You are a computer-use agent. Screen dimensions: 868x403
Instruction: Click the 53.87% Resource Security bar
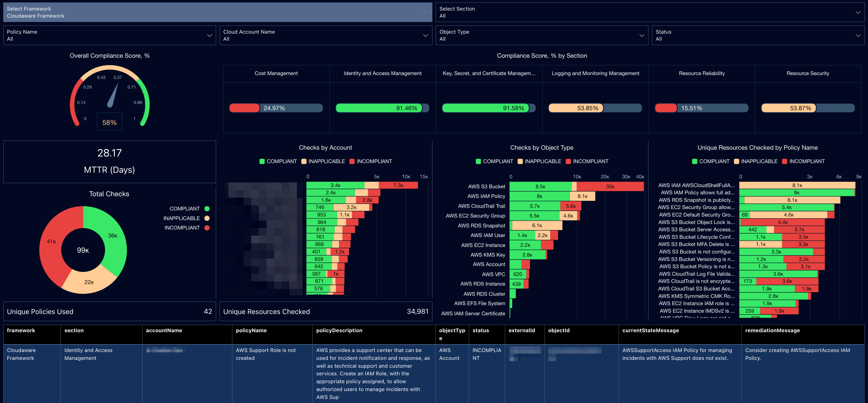pyautogui.click(x=808, y=108)
